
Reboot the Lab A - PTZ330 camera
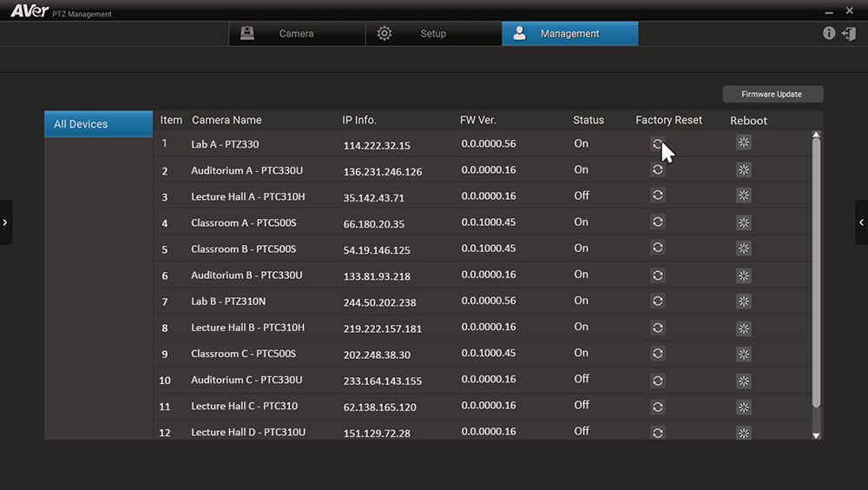(x=743, y=143)
